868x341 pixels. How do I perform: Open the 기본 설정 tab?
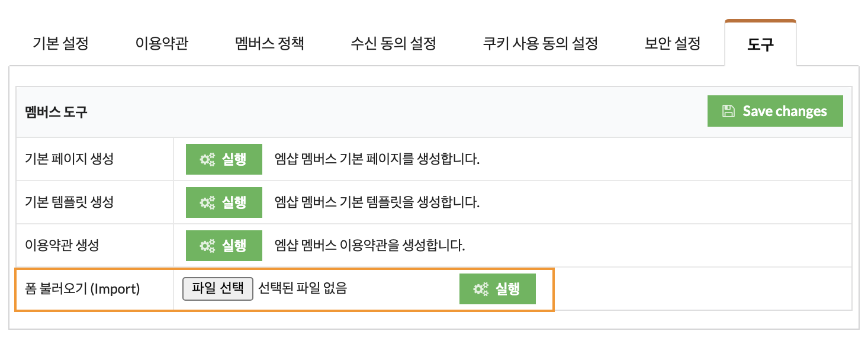click(x=60, y=44)
